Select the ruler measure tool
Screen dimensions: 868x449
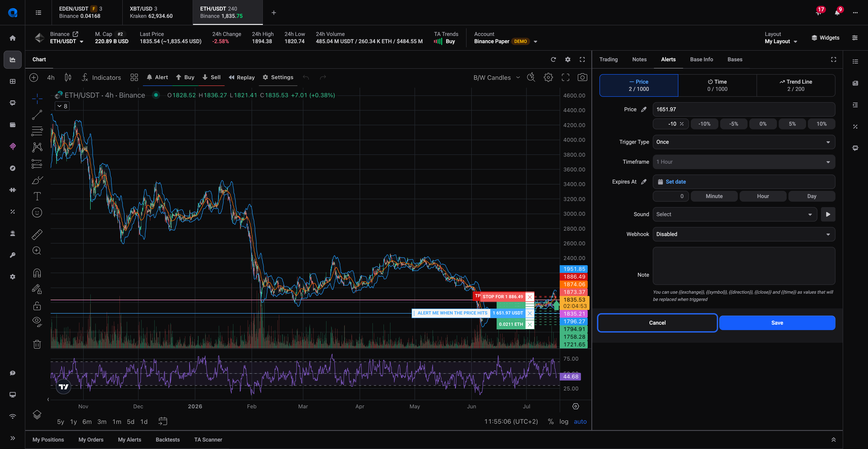(37, 234)
